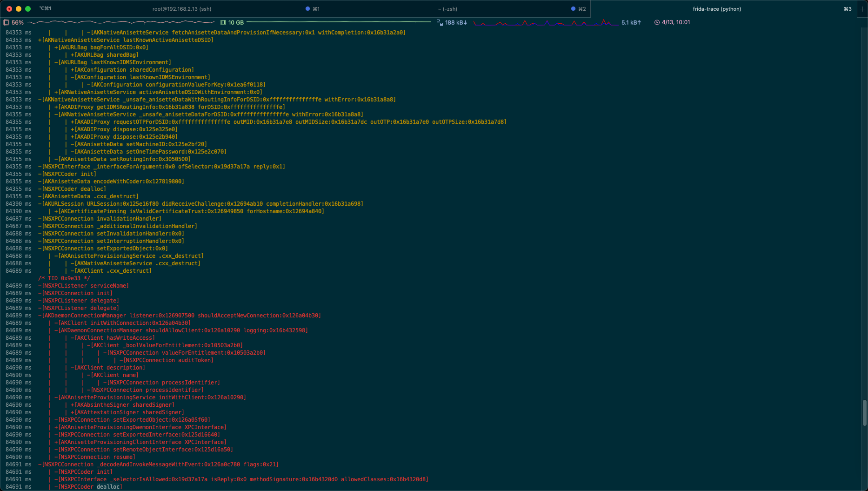Image resolution: width=868 pixels, height=491 pixels.
Task: Click 'setExportedInterface:0x125d16640' line
Action: pos(137,435)
